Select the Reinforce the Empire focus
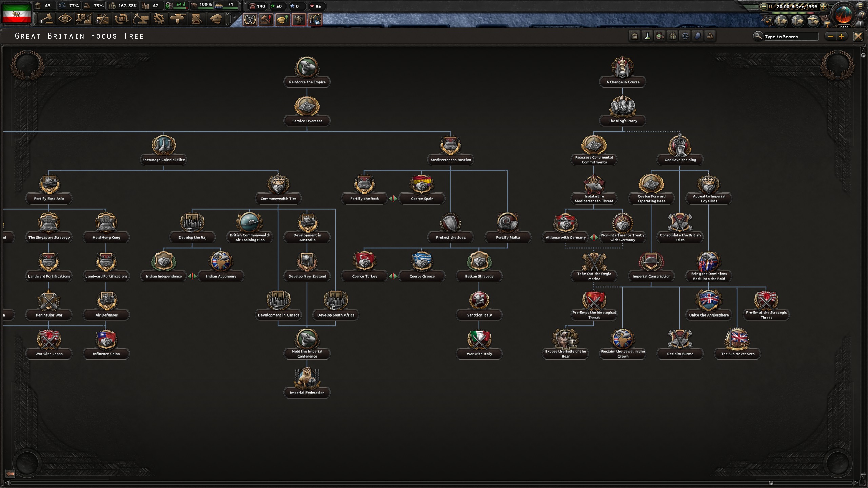868x488 pixels. click(307, 72)
